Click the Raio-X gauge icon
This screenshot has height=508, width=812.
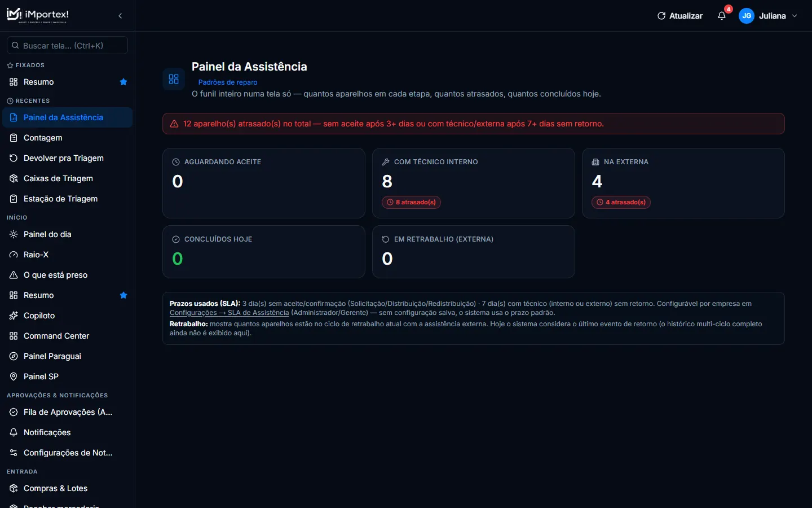point(14,255)
